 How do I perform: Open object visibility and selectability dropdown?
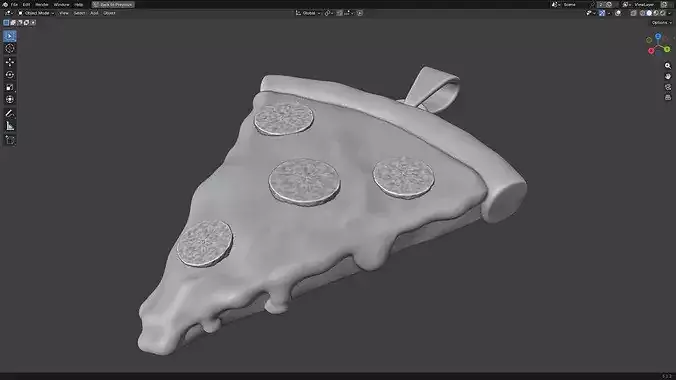click(x=591, y=13)
